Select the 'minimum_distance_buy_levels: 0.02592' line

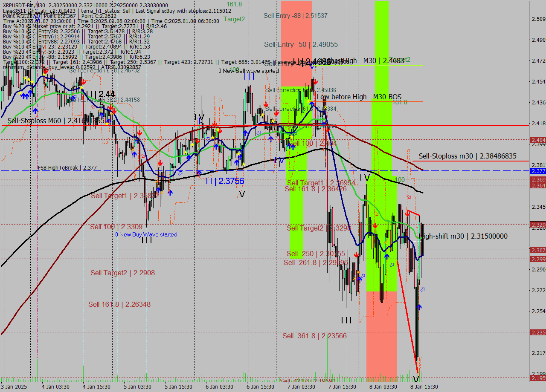(x=72, y=67)
